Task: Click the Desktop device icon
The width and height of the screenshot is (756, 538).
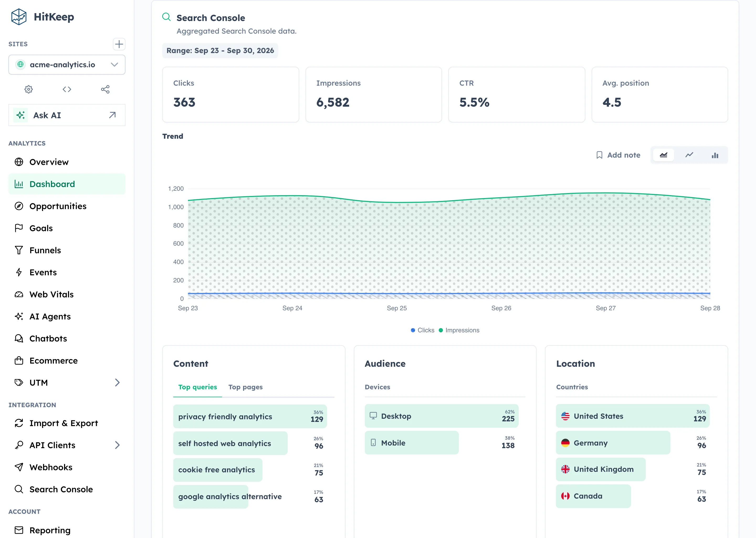Action: pos(373,416)
